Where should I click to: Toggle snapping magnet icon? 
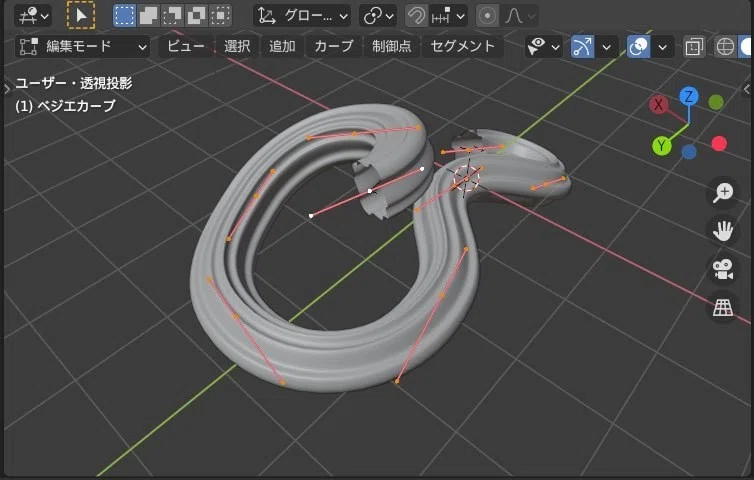tap(416, 16)
